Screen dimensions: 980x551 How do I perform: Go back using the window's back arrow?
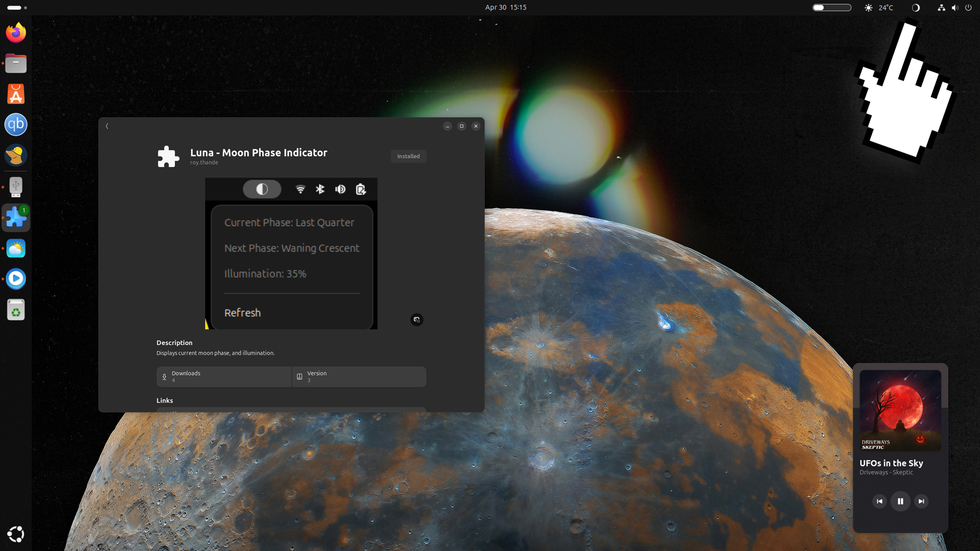[x=107, y=126]
